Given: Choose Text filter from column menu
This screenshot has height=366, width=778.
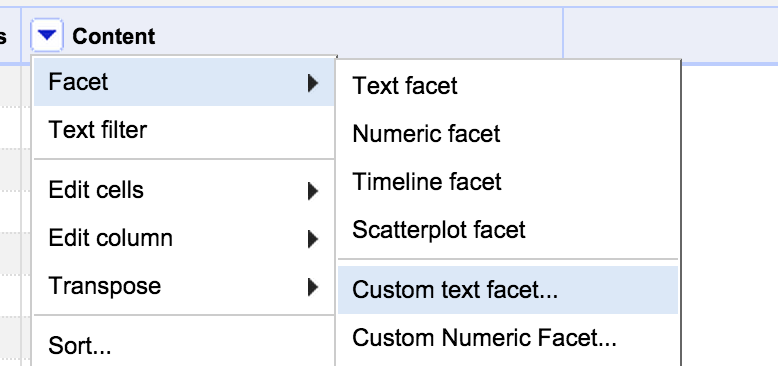Looking at the screenshot, I should 184,130.
